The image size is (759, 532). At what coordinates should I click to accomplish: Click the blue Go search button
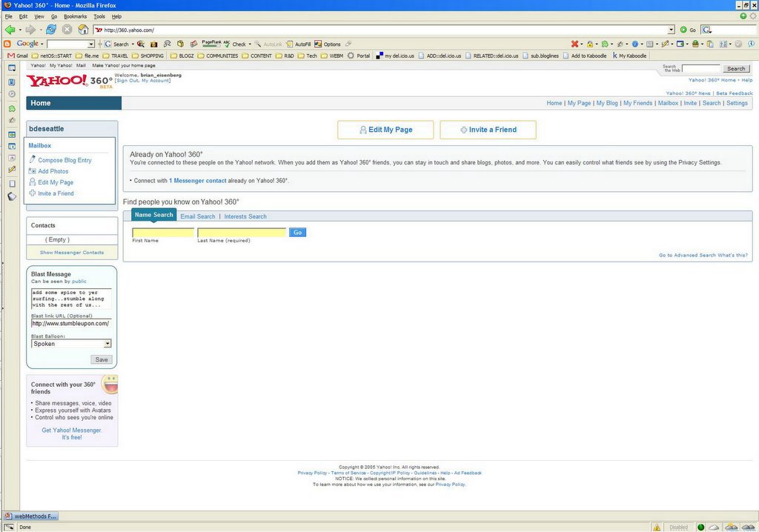[x=297, y=233]
